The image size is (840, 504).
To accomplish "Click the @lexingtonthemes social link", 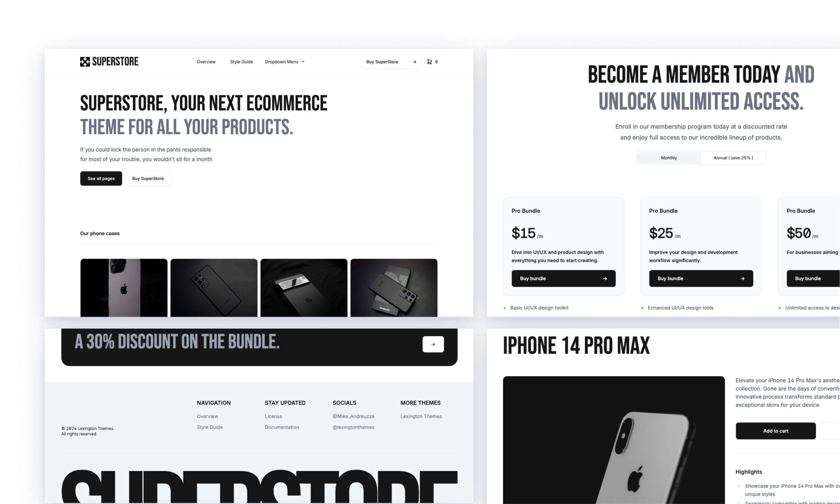I will pos(354,427).
